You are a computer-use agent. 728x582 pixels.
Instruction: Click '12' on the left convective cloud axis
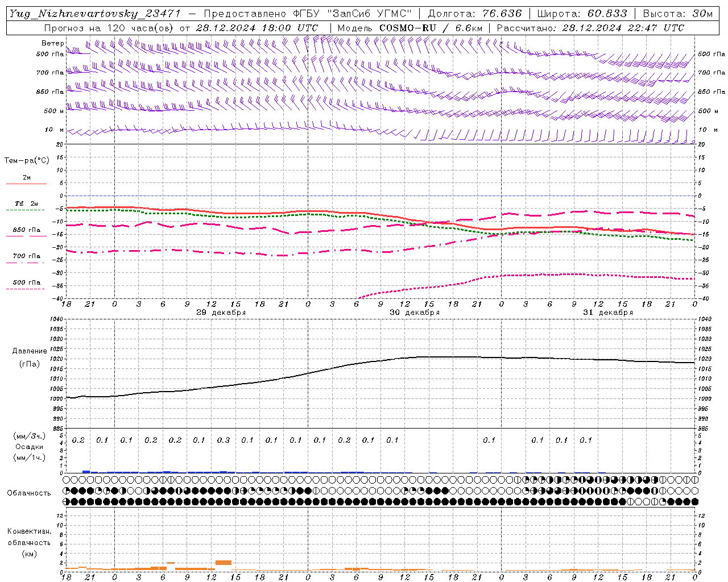[61, 516]
